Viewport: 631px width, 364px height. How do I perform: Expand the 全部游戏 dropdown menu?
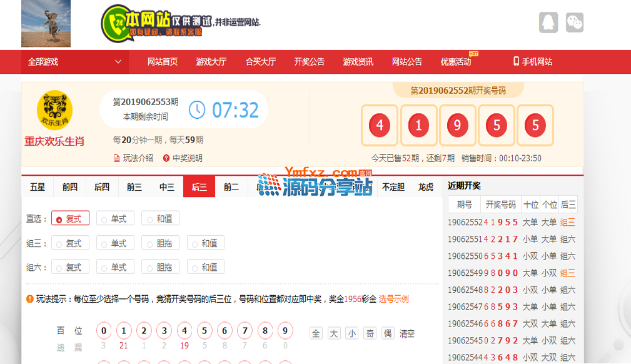click(x=74, y=62)
